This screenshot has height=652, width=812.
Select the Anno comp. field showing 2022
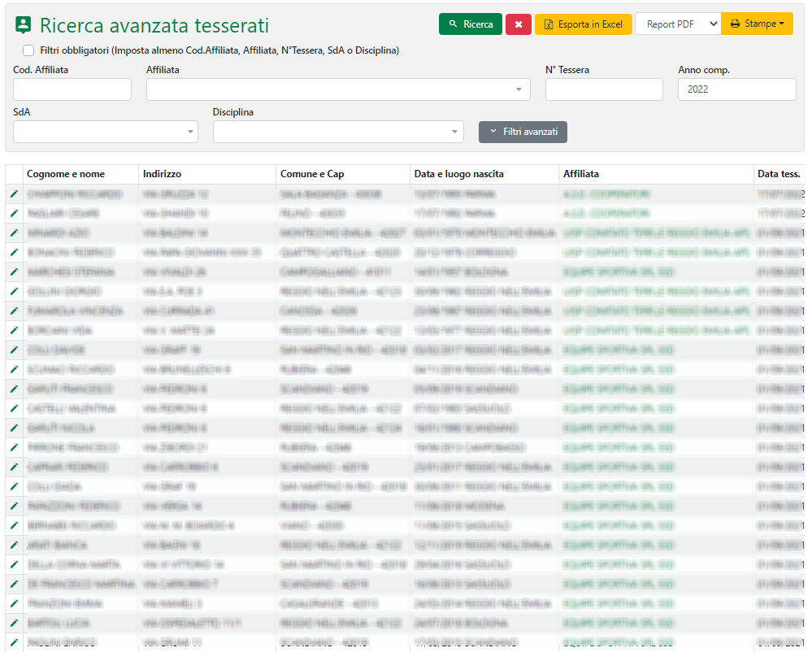(736, 89)
